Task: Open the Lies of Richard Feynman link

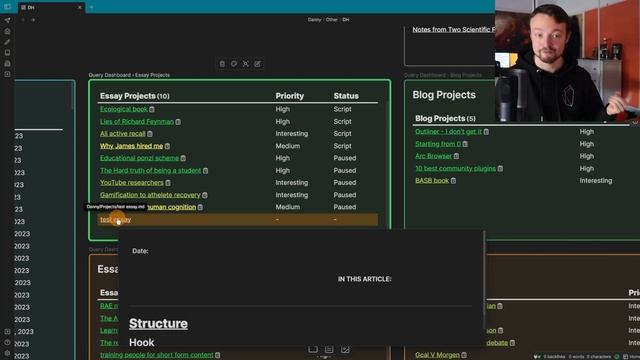Action: [137, 121]
